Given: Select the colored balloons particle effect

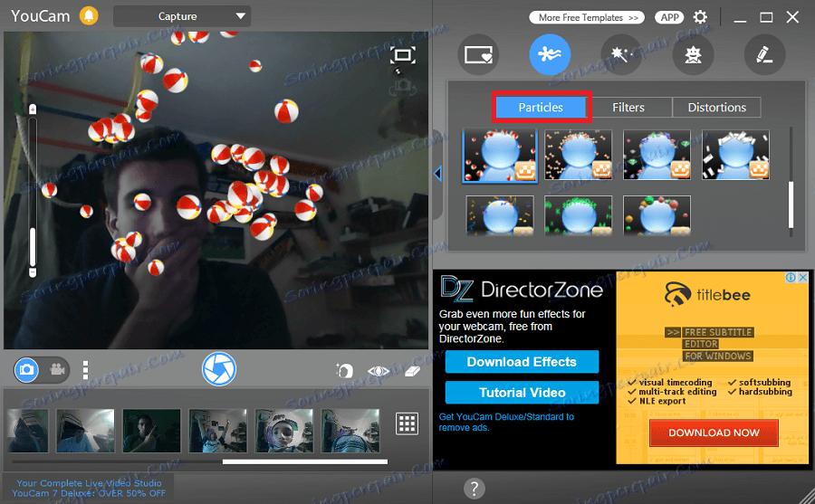Looking at the screenshot, I should [657, 215].
